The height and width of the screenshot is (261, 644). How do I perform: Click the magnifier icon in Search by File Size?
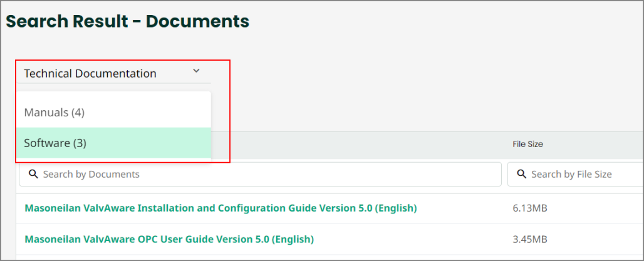[521, 174]
